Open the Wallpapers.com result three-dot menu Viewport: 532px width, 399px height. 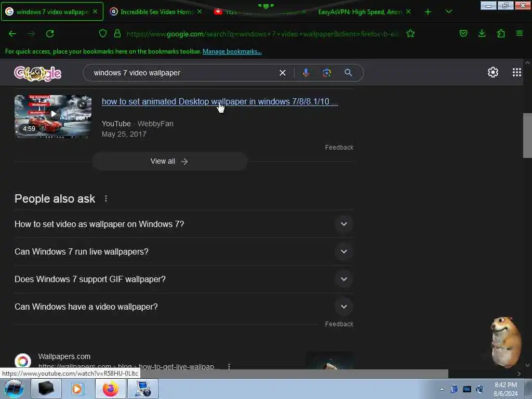[229, 366]
